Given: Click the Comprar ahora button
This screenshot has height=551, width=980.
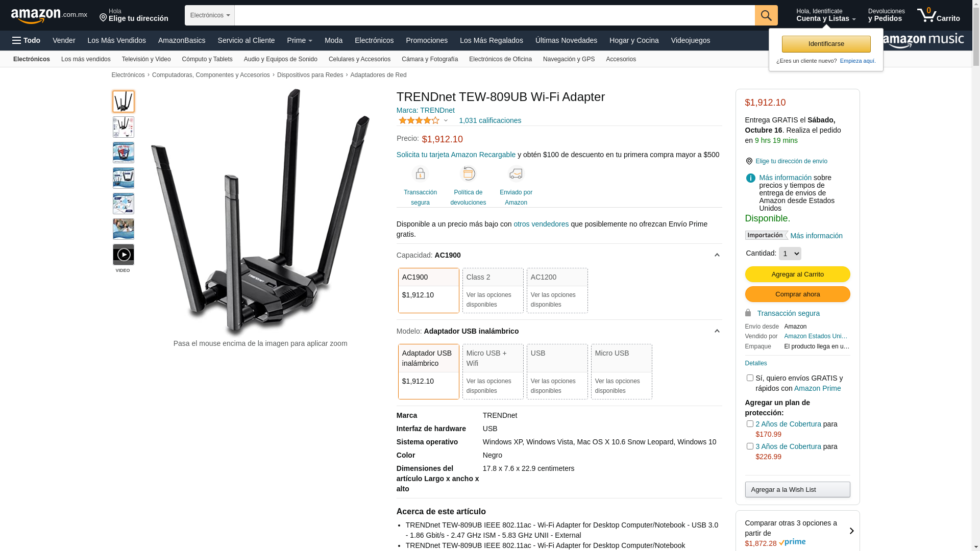Looking at the screenshot, I should (x=797, y=294).
